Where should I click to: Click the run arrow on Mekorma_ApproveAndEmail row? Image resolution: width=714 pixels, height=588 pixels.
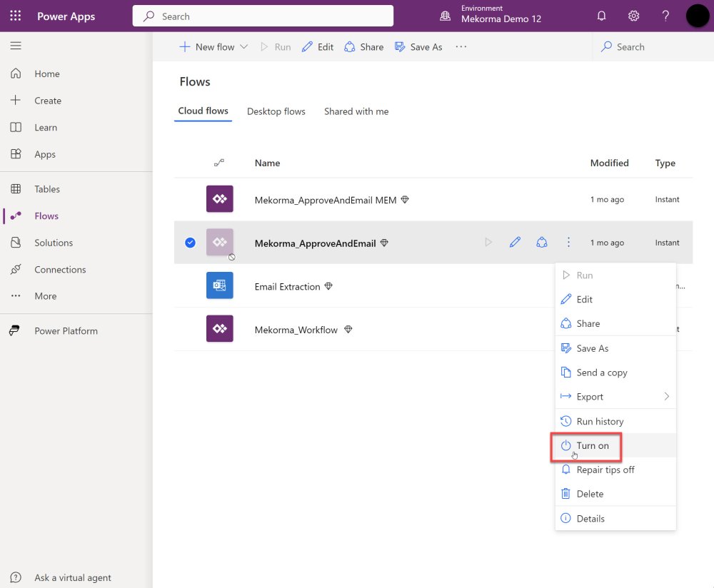[x=488, y=242]
